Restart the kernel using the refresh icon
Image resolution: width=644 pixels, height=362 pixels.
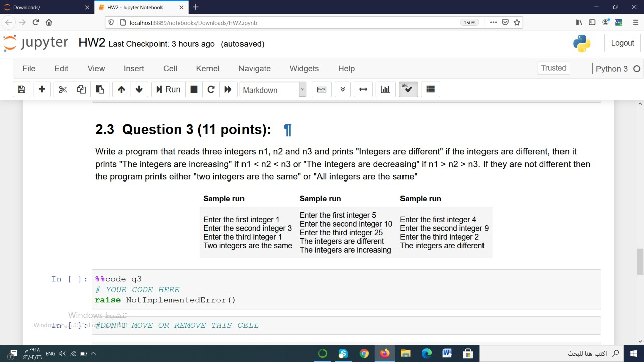[x=211, y=89]
